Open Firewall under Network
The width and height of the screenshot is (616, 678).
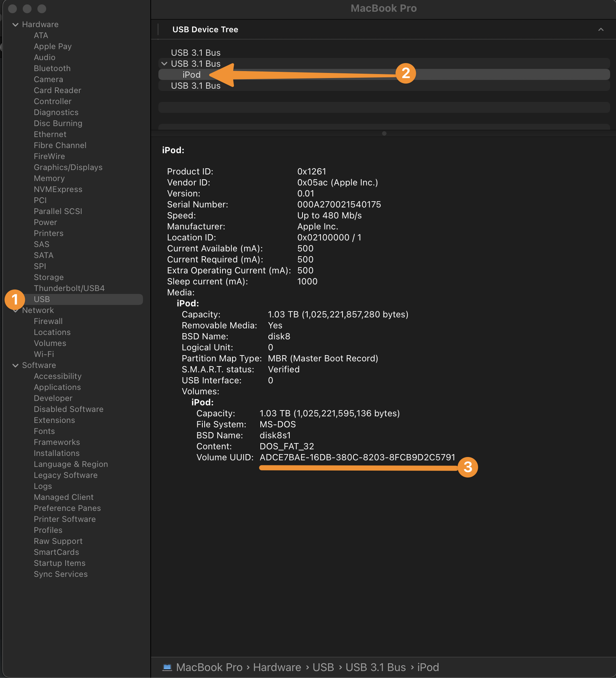point(48,321)
